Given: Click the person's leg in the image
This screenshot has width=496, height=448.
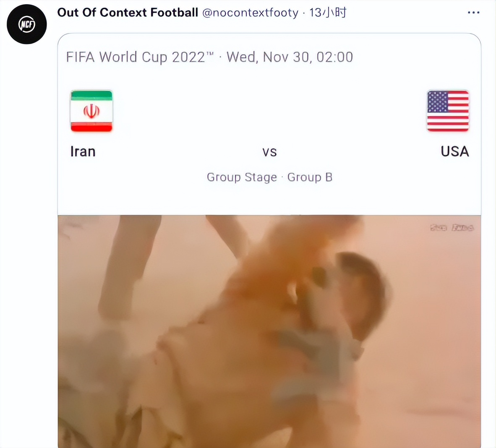Looking at the screenshot, I should [x=126, y=264].
